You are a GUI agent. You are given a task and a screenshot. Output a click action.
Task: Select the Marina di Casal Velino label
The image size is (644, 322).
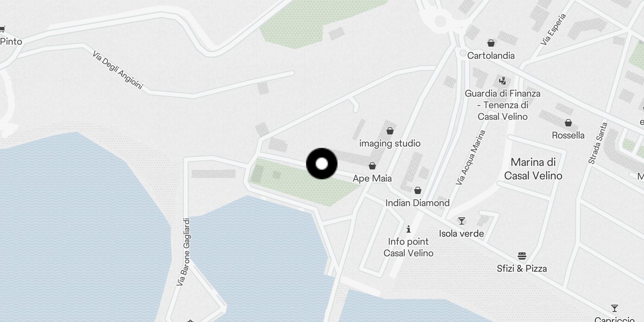click(x=533, y=169)
